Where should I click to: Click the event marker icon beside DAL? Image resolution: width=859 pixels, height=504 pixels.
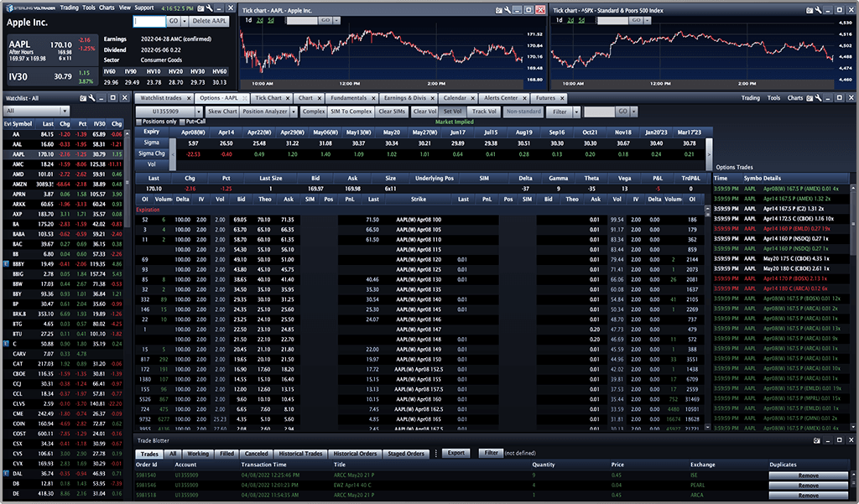7,473
